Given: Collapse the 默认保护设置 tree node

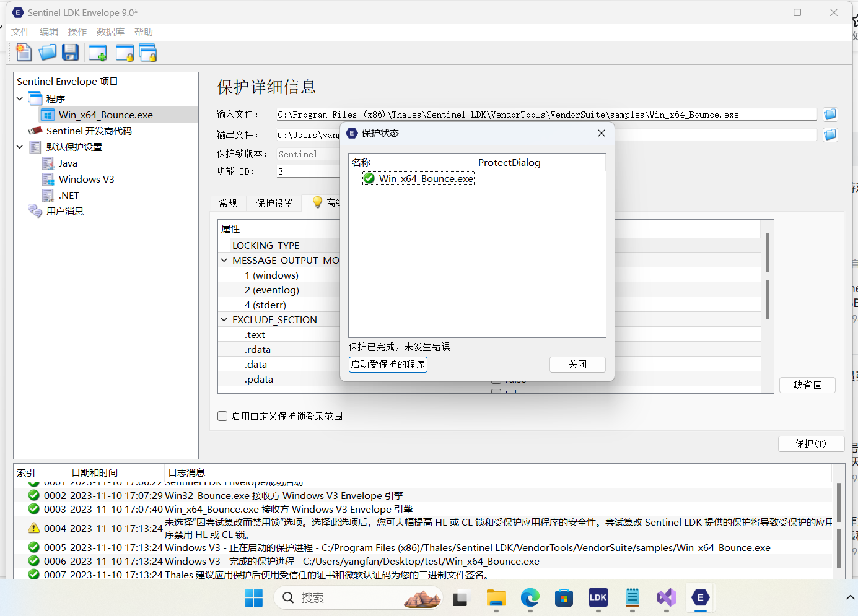Looking at the screenshot, I should 20,147.
